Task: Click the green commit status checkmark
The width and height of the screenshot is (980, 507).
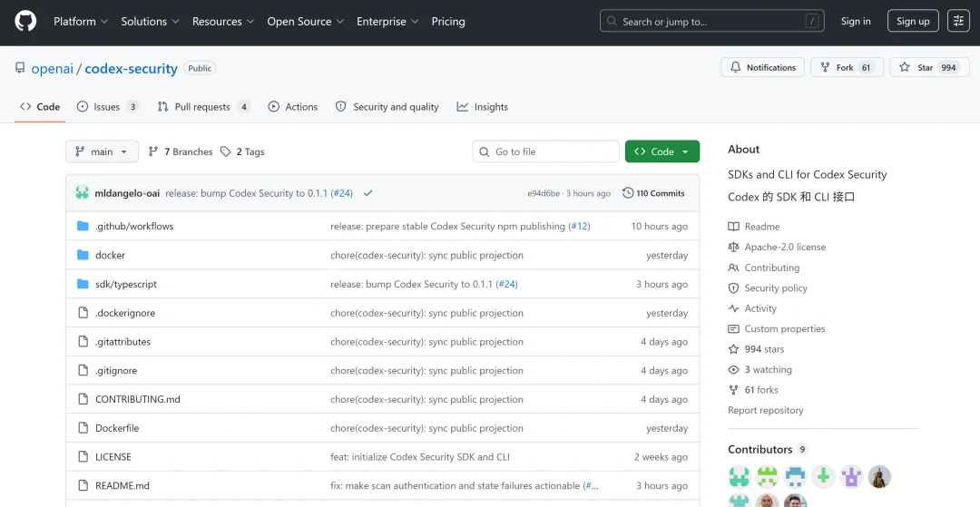Action: [x=368, y=193]
